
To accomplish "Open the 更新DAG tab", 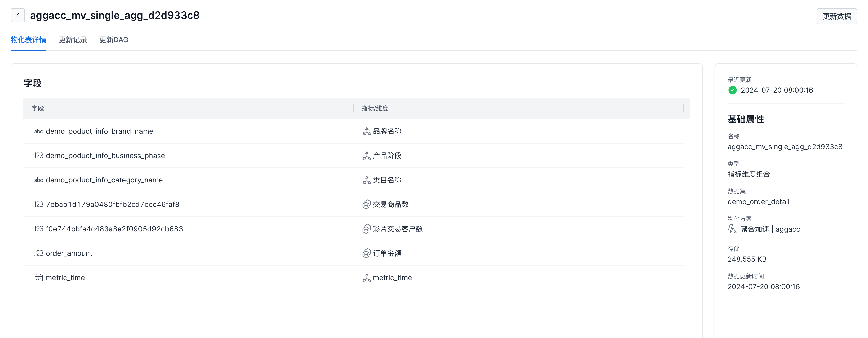I will click(x=114, y=40).
